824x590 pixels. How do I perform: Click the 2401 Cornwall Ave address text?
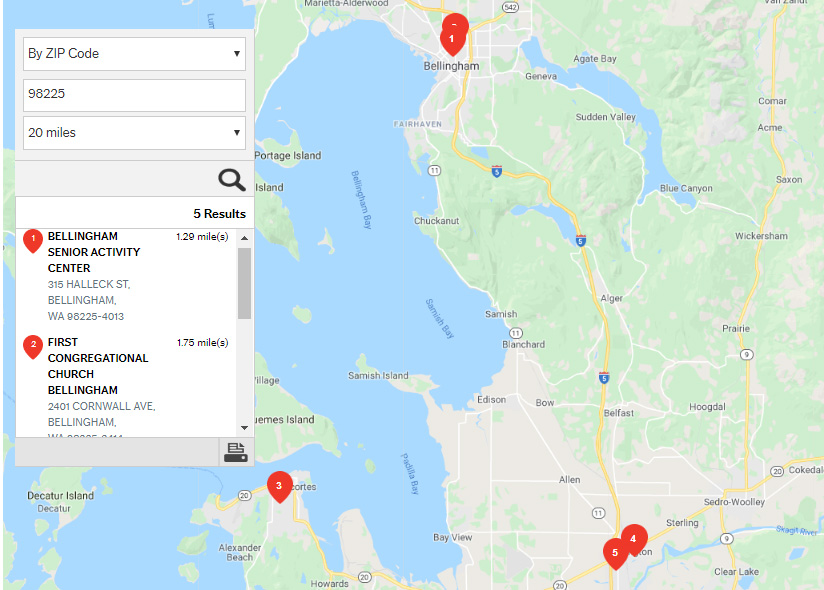(x=101, y=406)
